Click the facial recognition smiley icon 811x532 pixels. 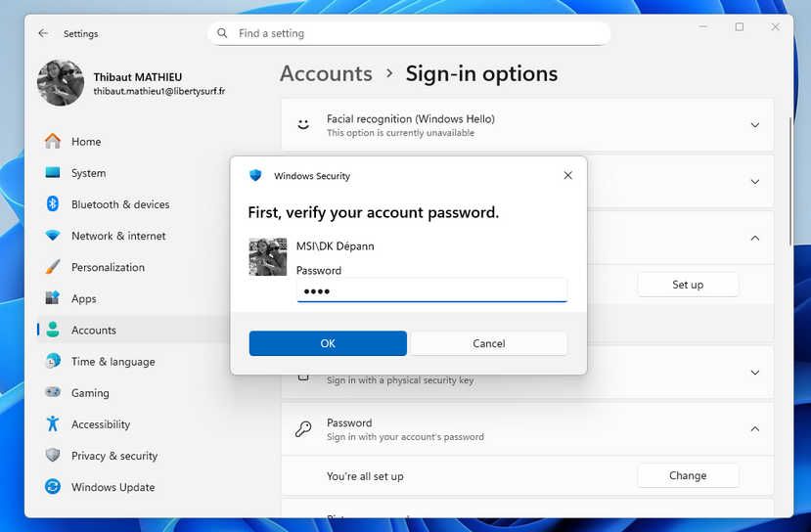point(303,124)
